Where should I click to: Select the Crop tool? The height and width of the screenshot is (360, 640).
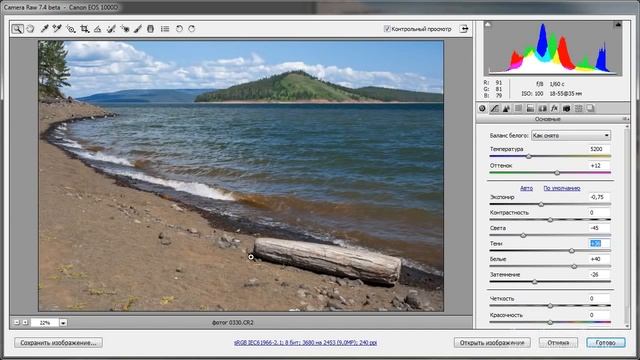click(84, 29)
